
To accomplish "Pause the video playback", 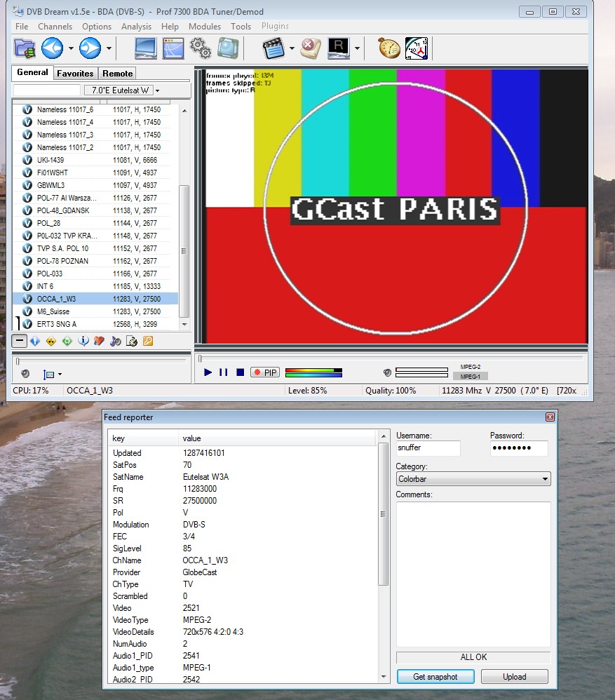I will coord(224,372).
